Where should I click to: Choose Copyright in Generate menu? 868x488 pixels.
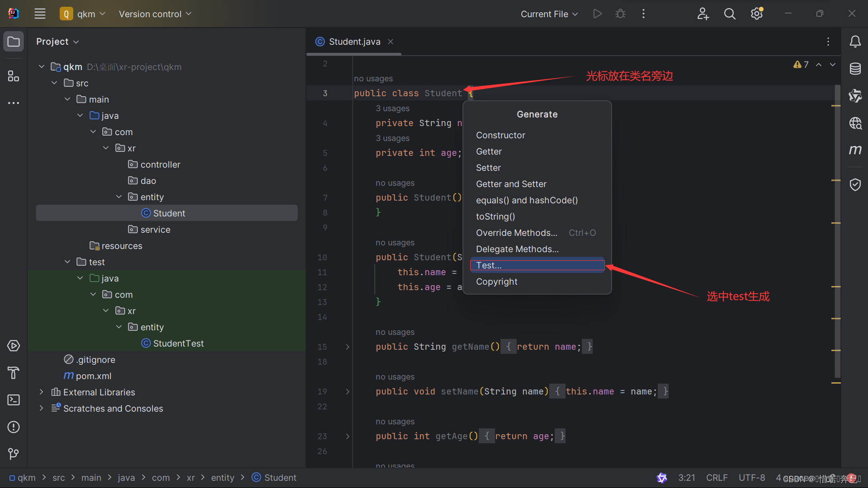coord(537,282)
